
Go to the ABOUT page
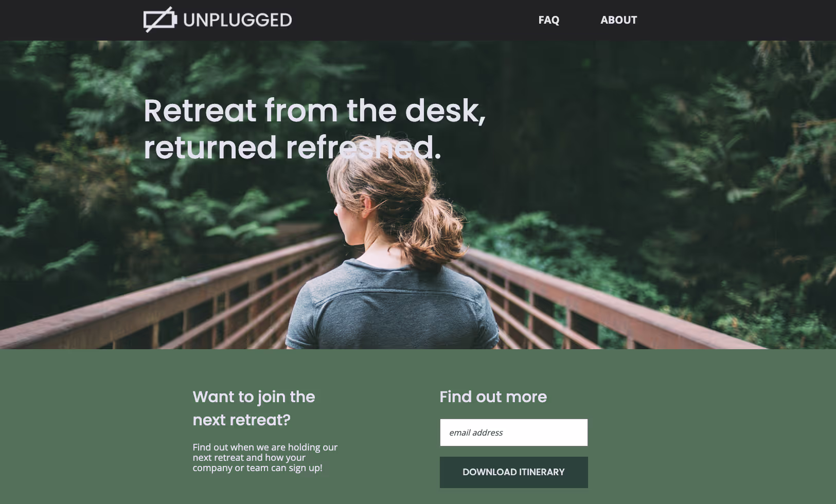coord(618,20)
